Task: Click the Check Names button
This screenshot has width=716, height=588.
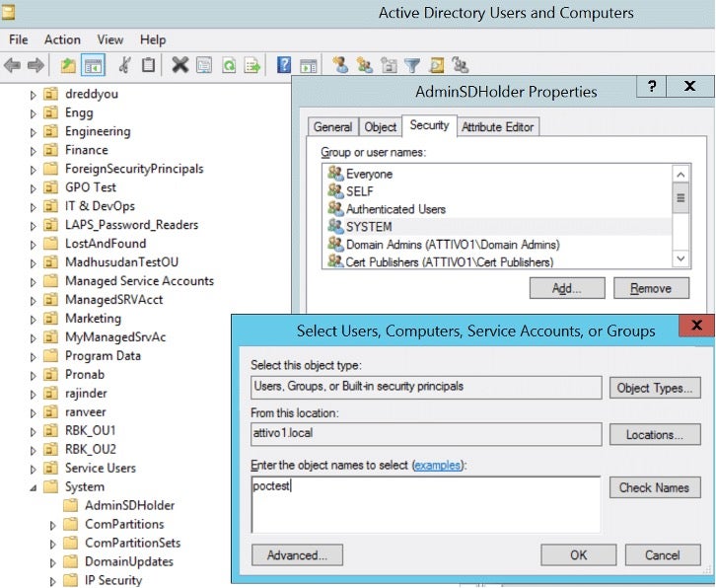Action: pyautogui.click(x=654, y=488)
